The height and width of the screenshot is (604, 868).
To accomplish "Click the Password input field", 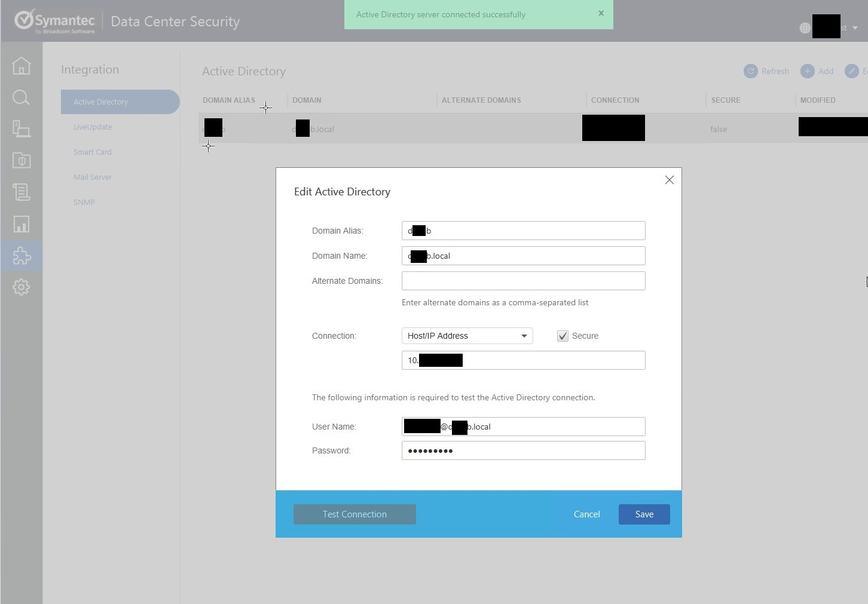I will click(x=523, y=450).
